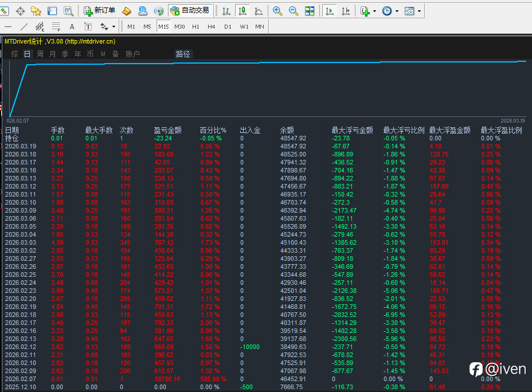Click the chart shift icon
Screen dimensions: 532x392
pyautogui.click(x=346, y=11)
